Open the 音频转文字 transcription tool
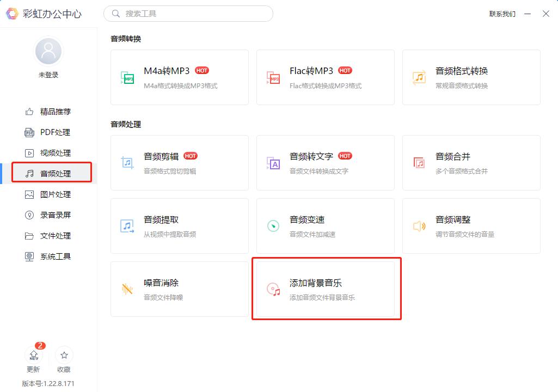Viewport: 558px width, 392px height. tap(325, 162)
